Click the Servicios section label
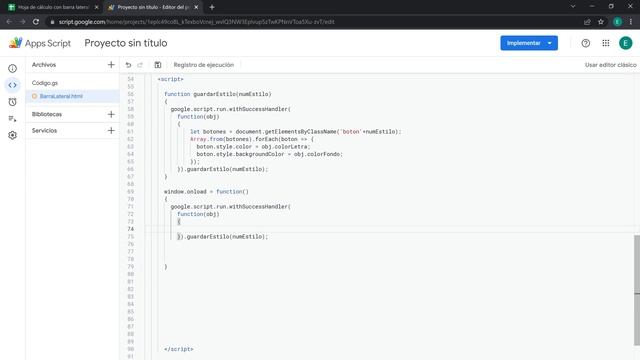The image size is (640, 360). coord(44,131)
